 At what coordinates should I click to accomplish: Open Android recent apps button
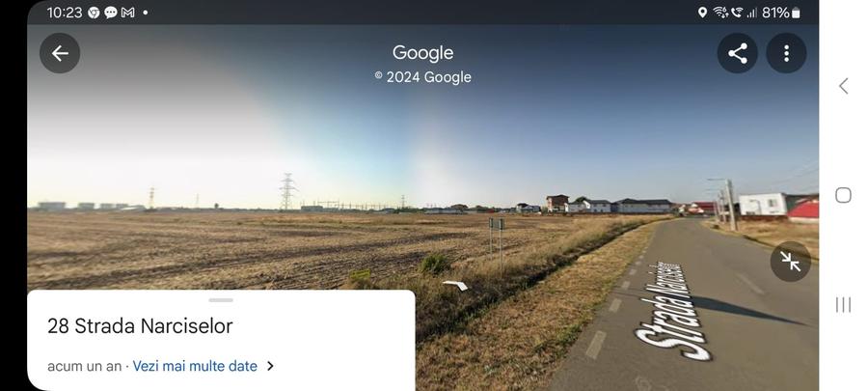point(843,305)
